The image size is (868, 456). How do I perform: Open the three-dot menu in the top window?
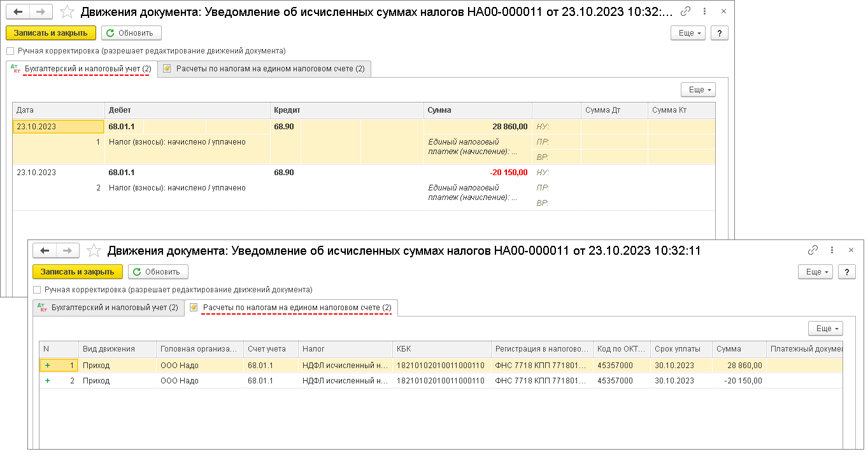tap(705, 11)
